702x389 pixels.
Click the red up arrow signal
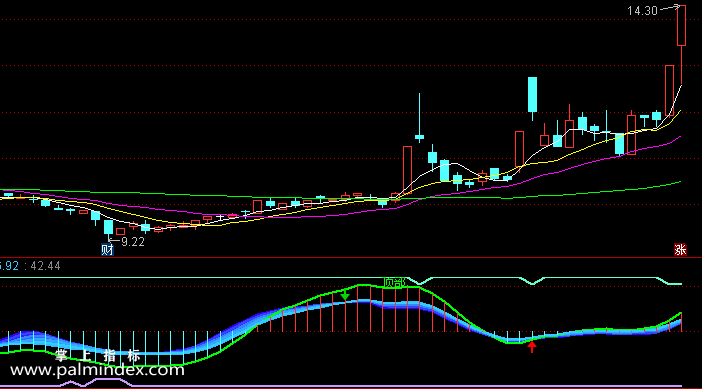pos(532,347)
